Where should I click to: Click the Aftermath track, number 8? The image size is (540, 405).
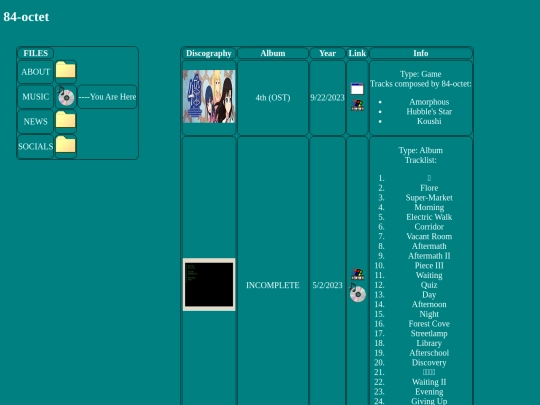[x=429, y=246]
